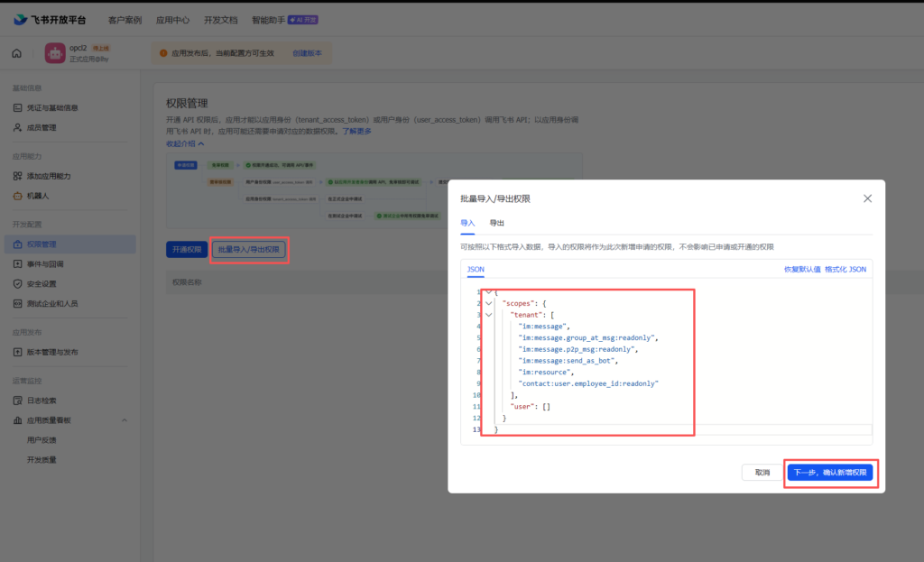Screen dimensions: 924x562
Task: Click the opcl2 robot app icon
Action: click(55, 53)
